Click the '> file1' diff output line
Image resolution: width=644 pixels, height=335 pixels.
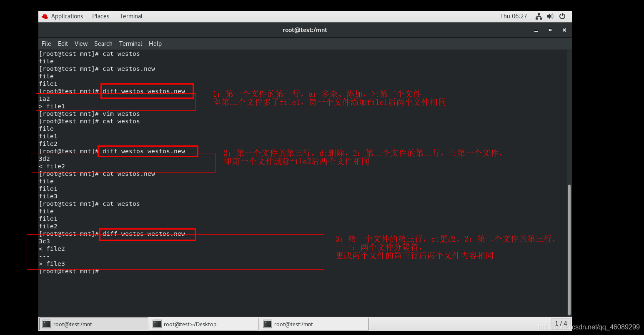pyautogui.click(x=52, y=106)
